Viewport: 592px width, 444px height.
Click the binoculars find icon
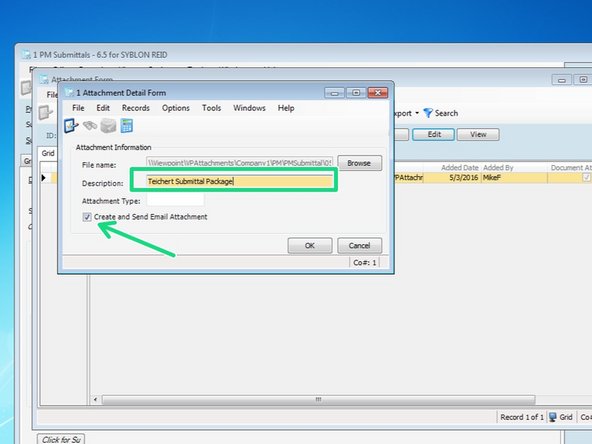tap(90, 126)
